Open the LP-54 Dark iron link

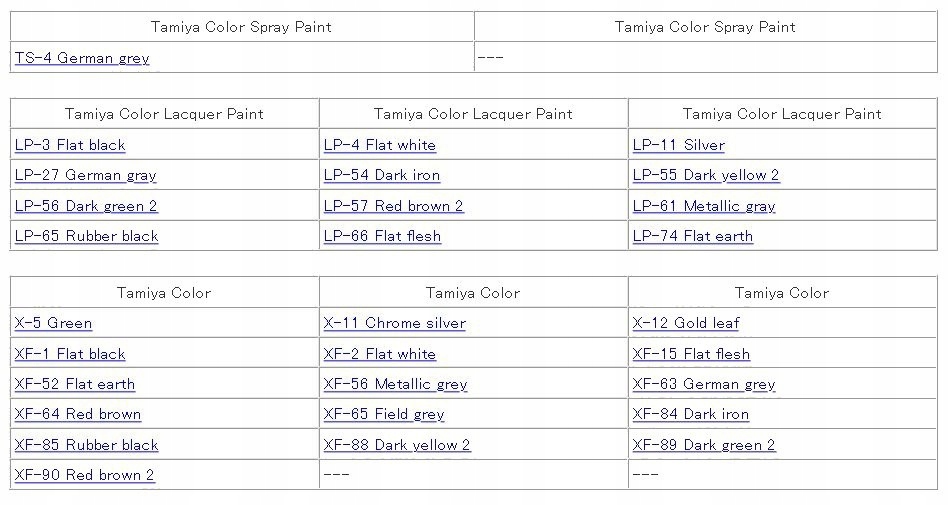[x=382, y=175]
